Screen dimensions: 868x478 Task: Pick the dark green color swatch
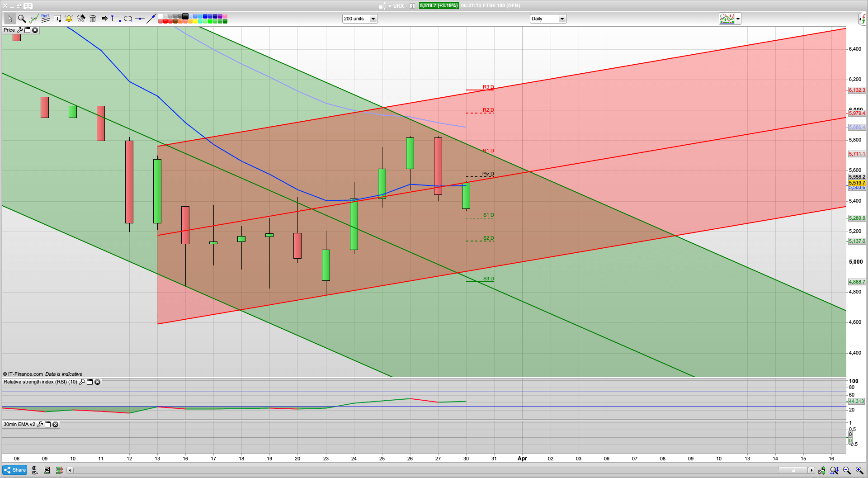(225, 21)
